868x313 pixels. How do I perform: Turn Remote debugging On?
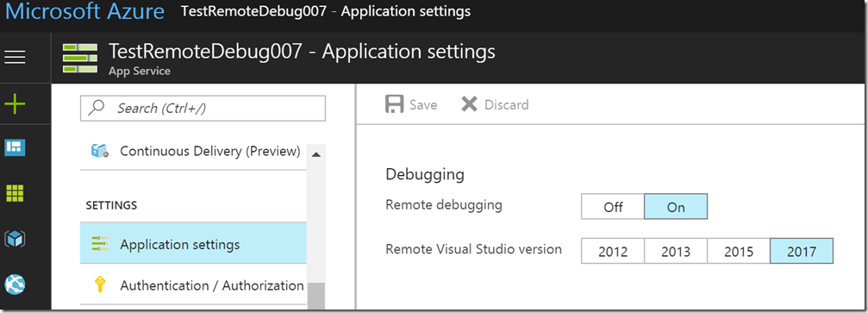(676, 207)
